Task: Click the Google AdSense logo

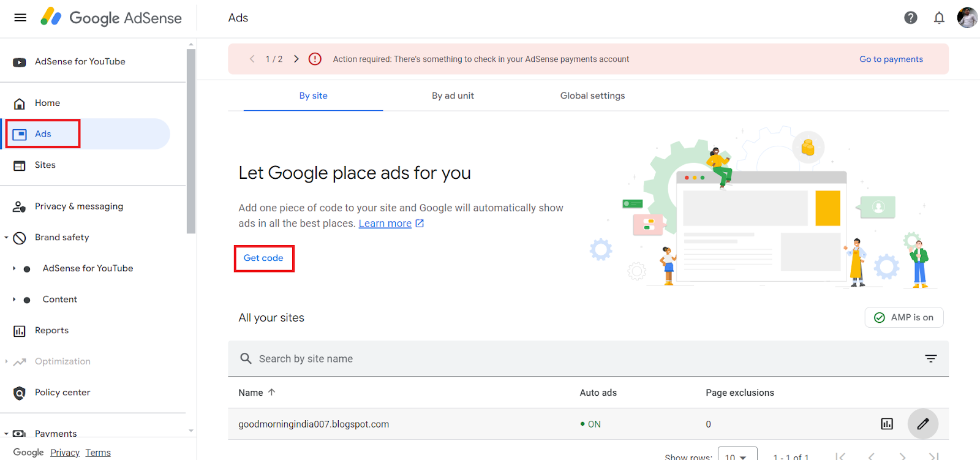Action: [111, 18]
